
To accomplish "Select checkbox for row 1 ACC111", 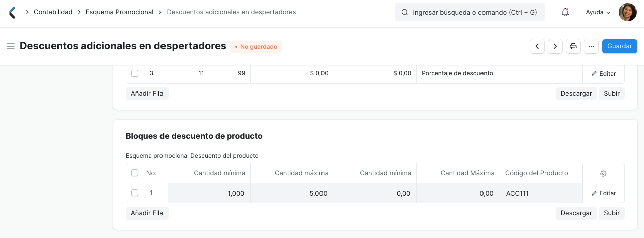I will (135, 193).
